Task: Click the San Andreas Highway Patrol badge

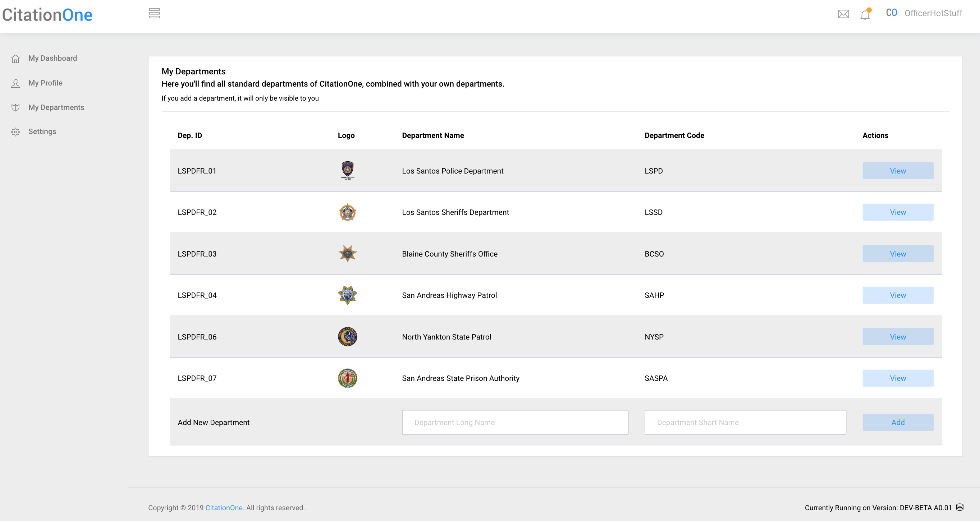Action: pos(347,295)
